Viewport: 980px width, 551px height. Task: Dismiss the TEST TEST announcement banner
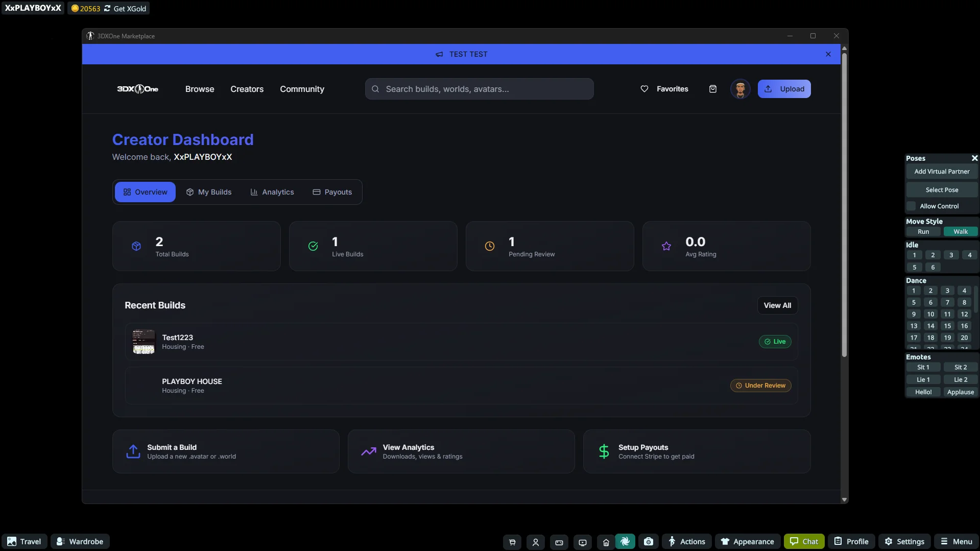(x=828, y=54)
